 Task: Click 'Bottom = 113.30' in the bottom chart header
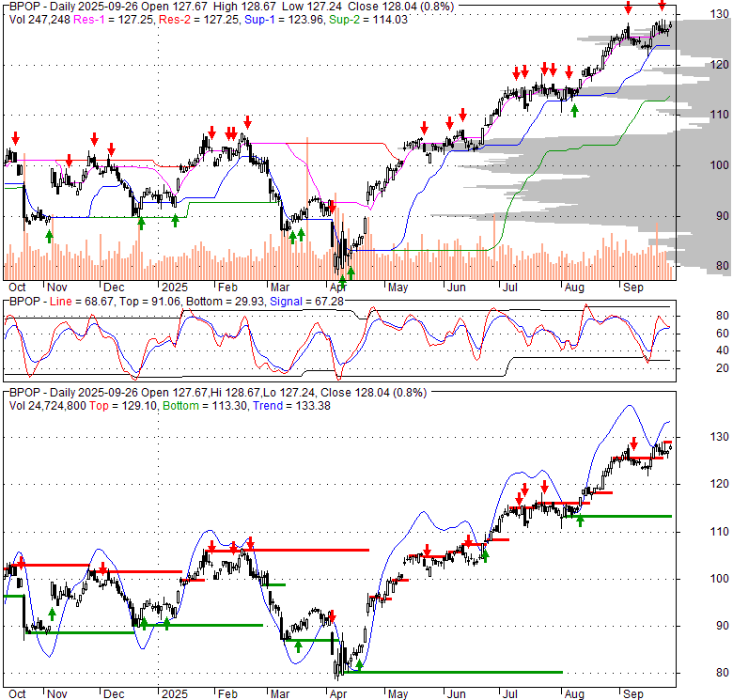[x=205, y=406]
